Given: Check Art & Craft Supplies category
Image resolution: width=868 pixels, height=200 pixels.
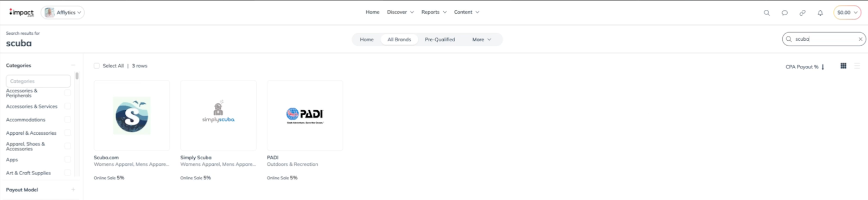Looking at the screenshot, I should point(67,173).
